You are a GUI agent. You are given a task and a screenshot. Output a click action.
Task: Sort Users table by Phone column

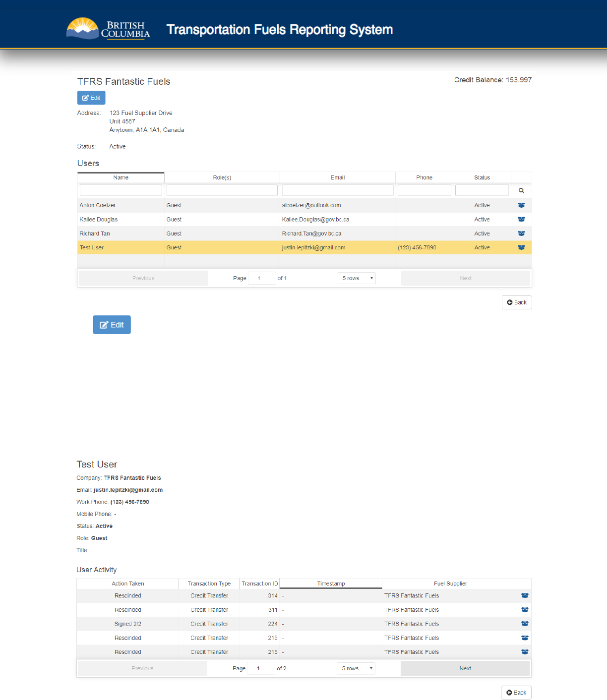[x=425, y=177]
